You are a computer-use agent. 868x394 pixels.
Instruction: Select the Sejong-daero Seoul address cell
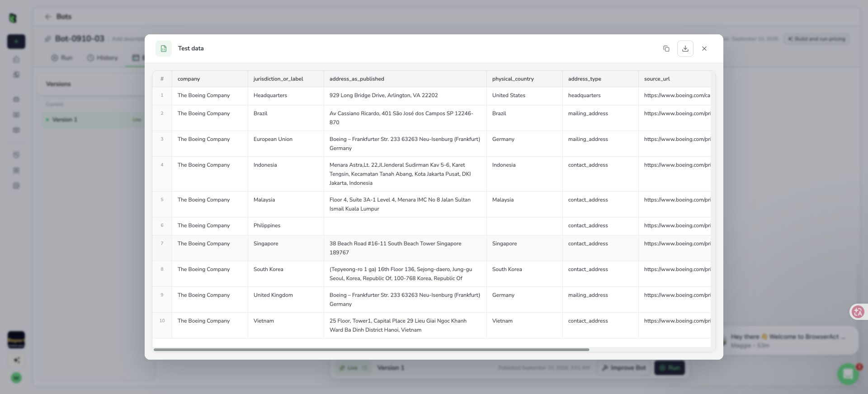(405, 274)
